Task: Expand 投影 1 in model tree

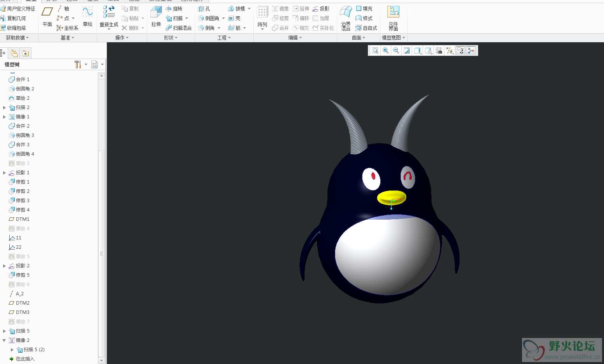Action: click(x=4, y=173)
